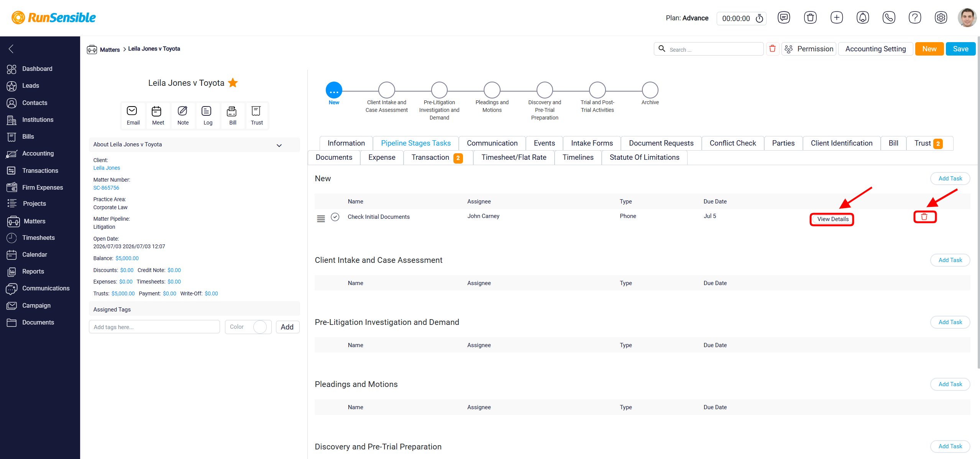Open the Leila Jones client link
This screenshot has height=459, width=980.
(x=107, y=168)
